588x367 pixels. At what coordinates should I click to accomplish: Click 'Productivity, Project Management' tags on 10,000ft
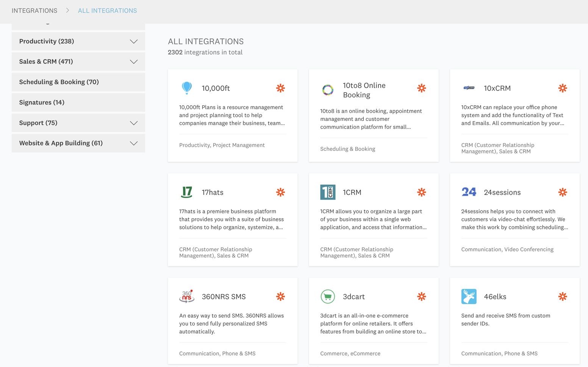coord(222,145)
